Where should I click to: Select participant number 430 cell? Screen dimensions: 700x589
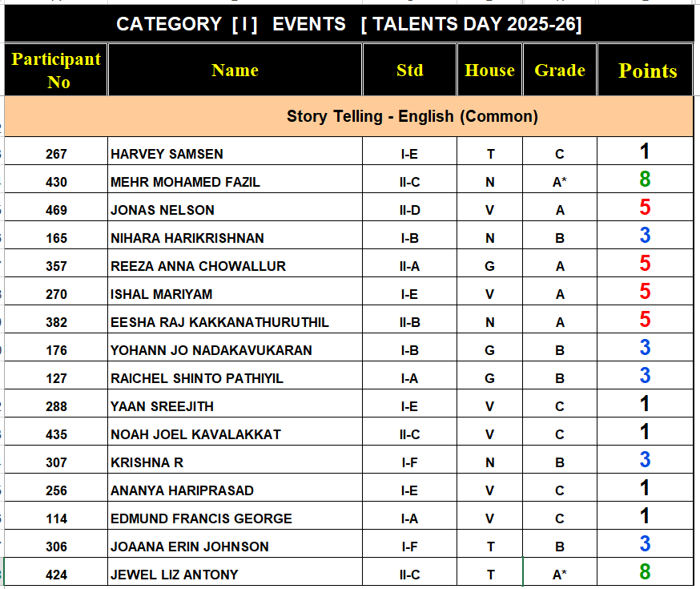[56, 180]
